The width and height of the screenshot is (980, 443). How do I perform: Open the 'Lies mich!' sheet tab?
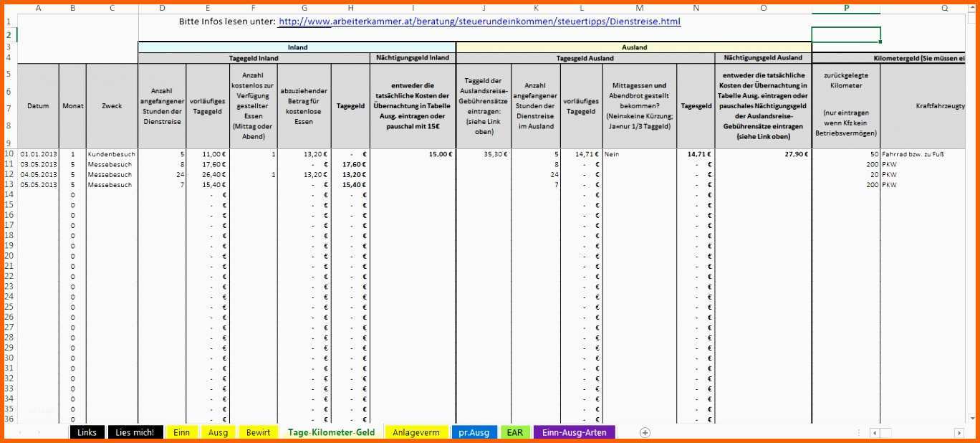pos(135,432)
